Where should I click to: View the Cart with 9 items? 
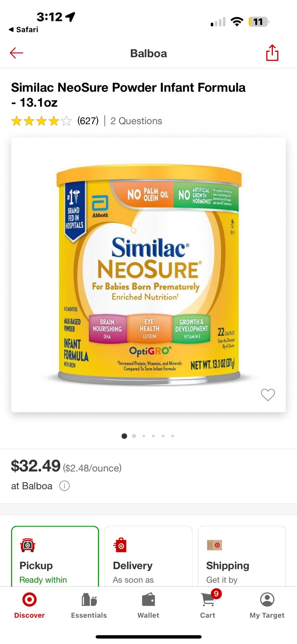click(208, 606)
